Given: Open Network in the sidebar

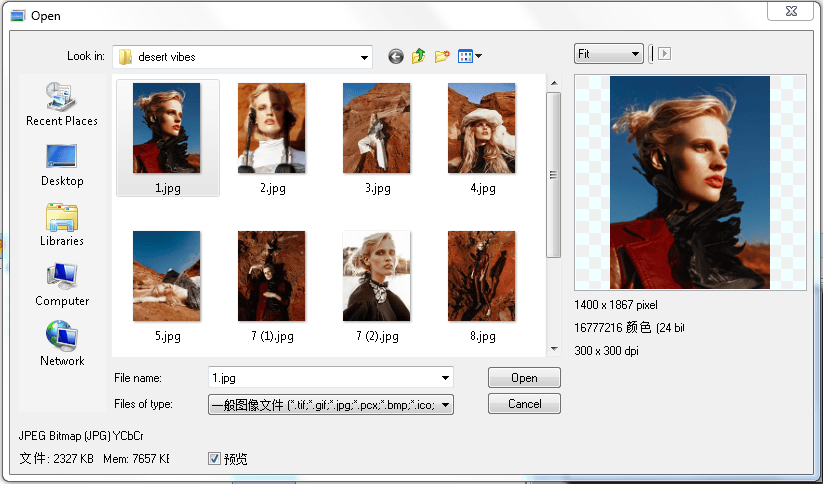Looking at the screenshot, I should pyautogui.click(x=62, y=344).
